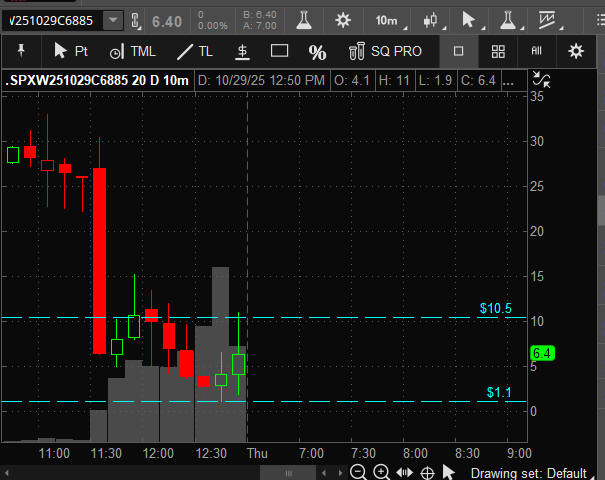This screenshot has height=480, width=605.
Task: Click the Thu date axis label
Action: 257,453
